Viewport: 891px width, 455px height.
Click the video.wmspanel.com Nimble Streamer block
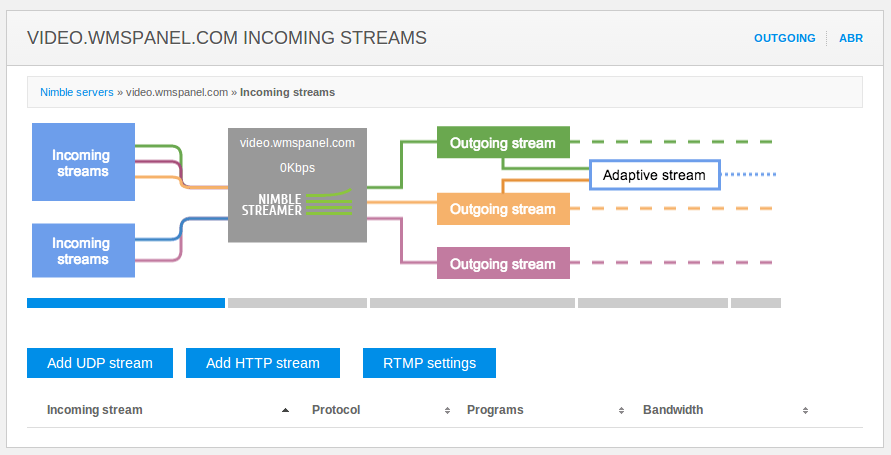click(297, 185)
